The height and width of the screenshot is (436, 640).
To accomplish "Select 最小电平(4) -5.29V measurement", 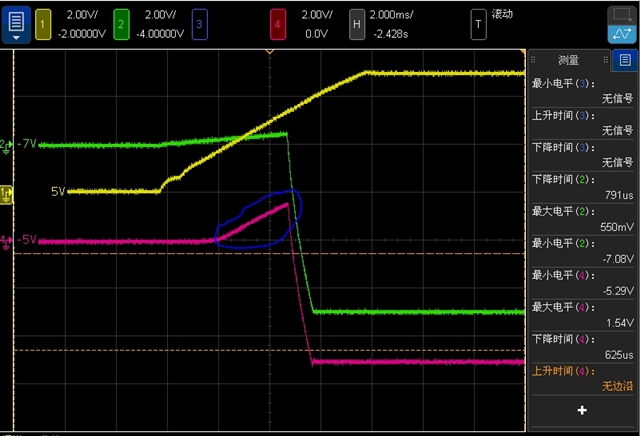I will (x=582, y=283).
